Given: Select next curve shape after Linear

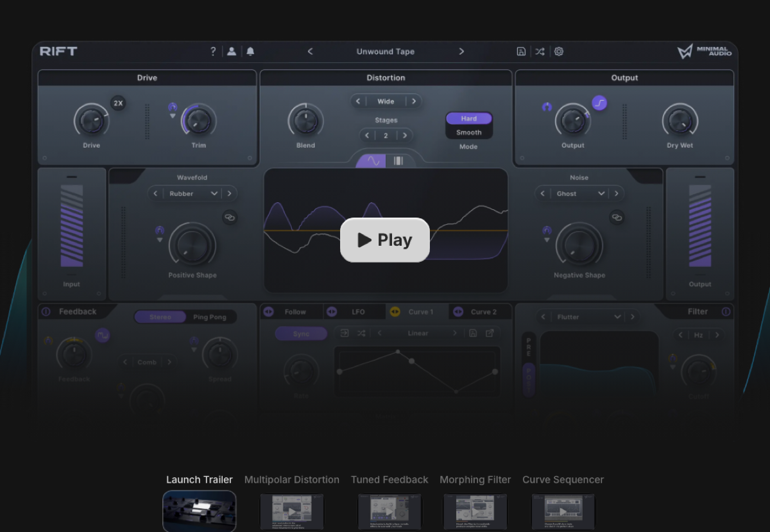Looking at the screenshot, I should (455, 333).
